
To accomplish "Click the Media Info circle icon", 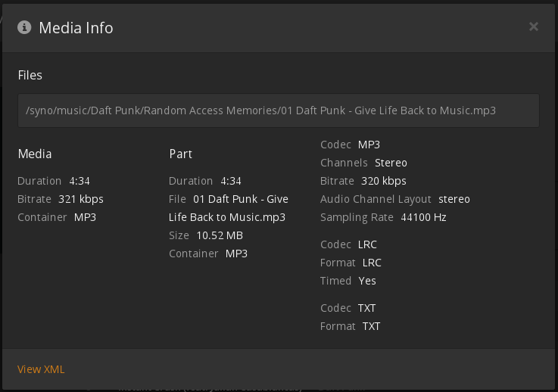I will [x=24, y=27].
